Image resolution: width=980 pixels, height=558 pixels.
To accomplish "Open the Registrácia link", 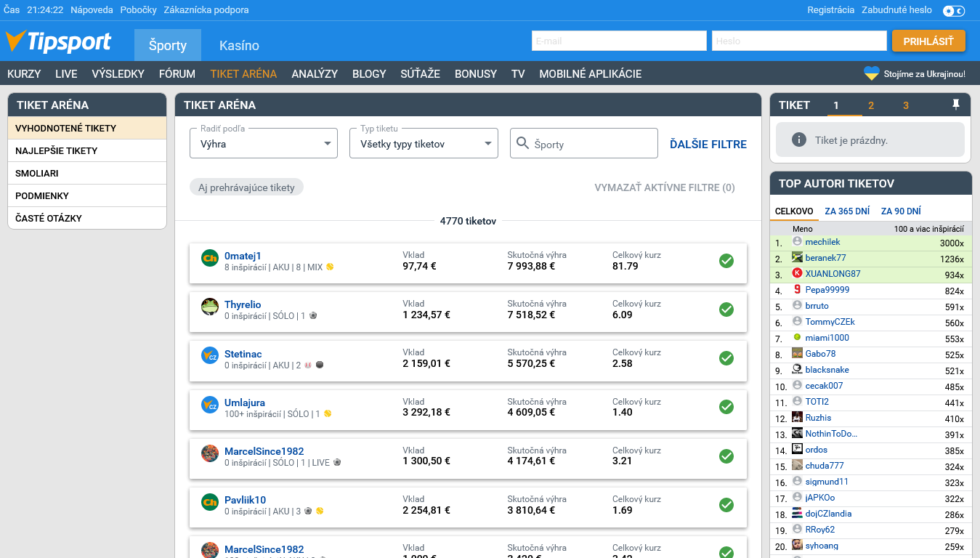I will [830, 10].
